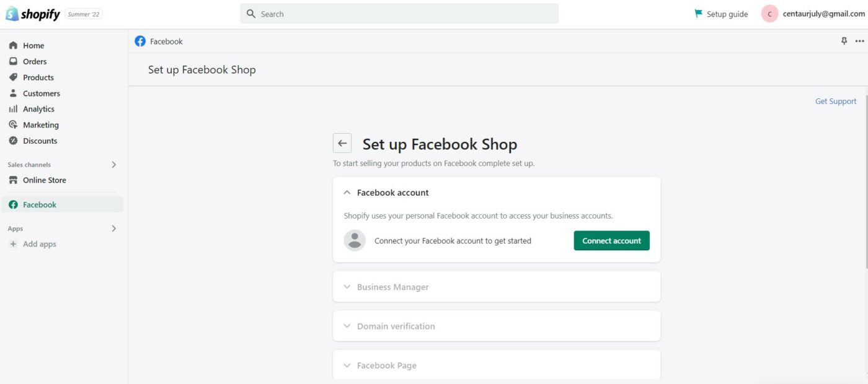Expand the Facebook Page section
This screenshot has height=384, width=868.
point(347,365)
